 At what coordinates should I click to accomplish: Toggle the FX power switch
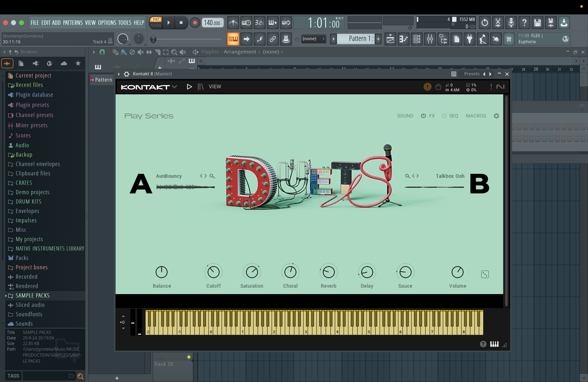point(423,116)
